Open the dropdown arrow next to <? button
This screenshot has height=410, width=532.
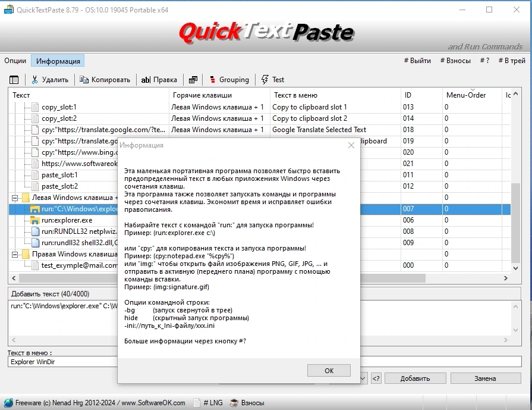[x=363, y=378]
